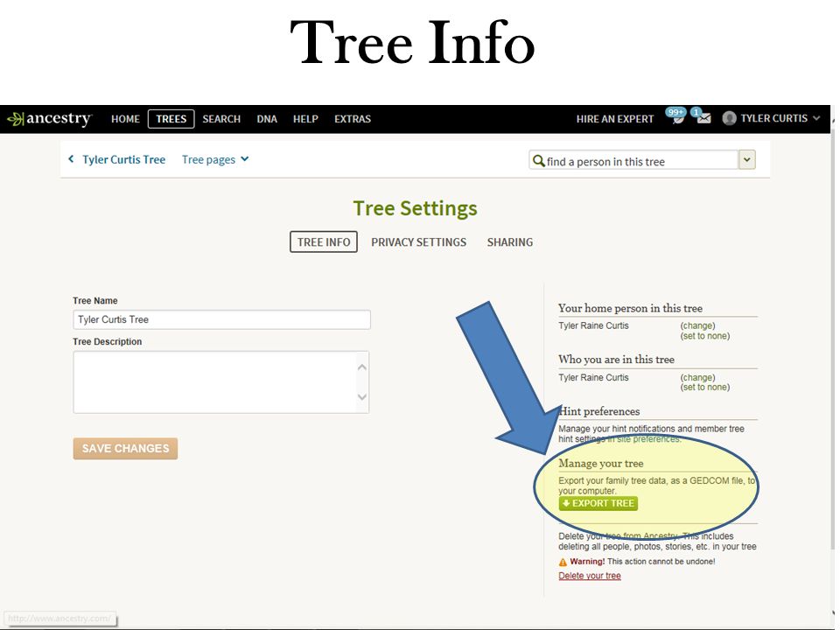Click the Manage your tree heading
This screenshot has height=630, width=840.
[x=601, y=464]
